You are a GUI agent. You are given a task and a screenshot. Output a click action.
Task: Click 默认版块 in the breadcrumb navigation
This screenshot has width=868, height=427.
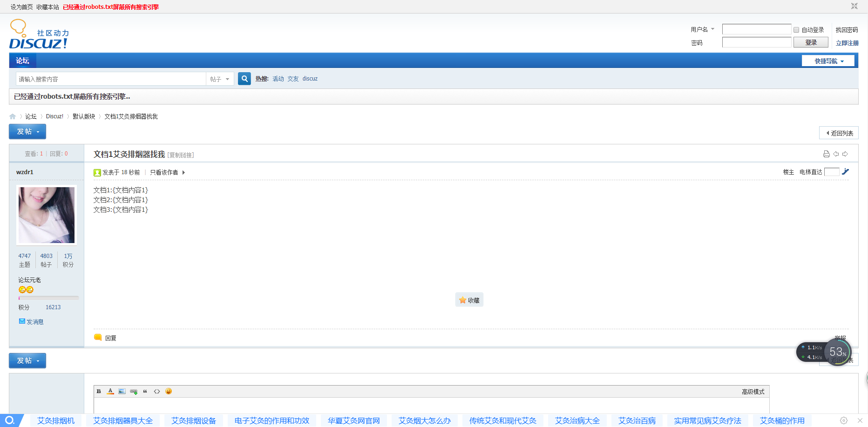[x=84, y=116]
